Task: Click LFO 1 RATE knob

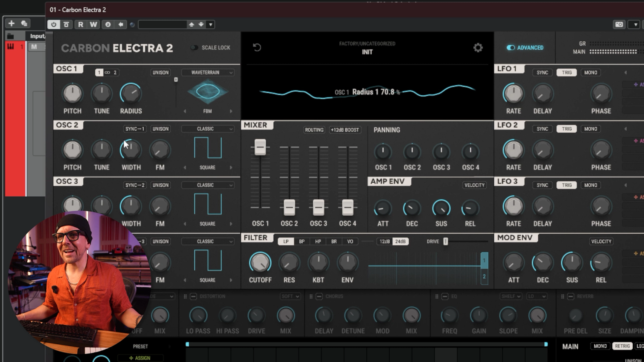Action: [513, 93]
